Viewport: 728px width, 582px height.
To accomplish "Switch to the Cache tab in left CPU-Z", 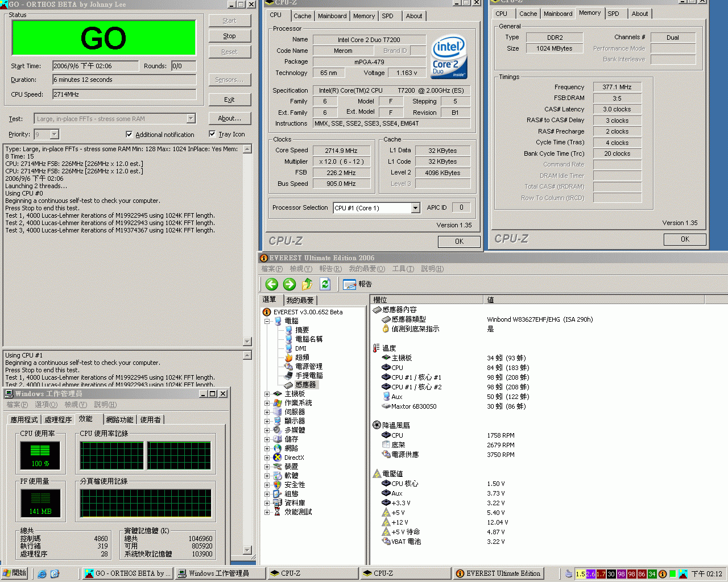I will [x=302, y=16].
